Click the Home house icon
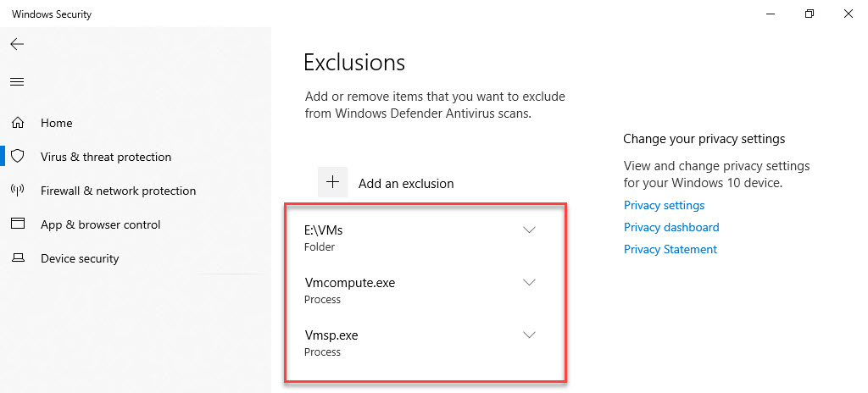Viewport: 868px width, 393px height. [17, 123]
